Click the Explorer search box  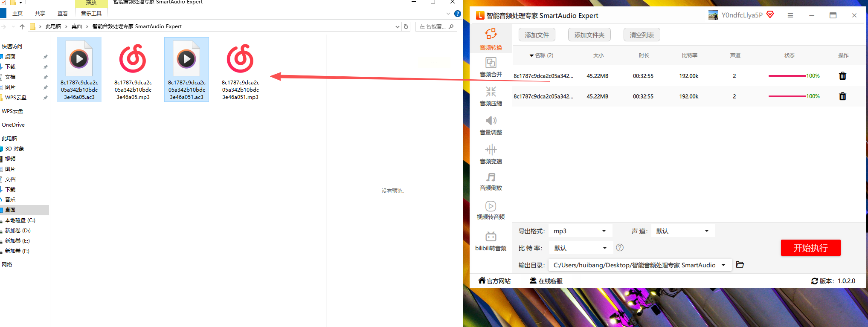436,26
